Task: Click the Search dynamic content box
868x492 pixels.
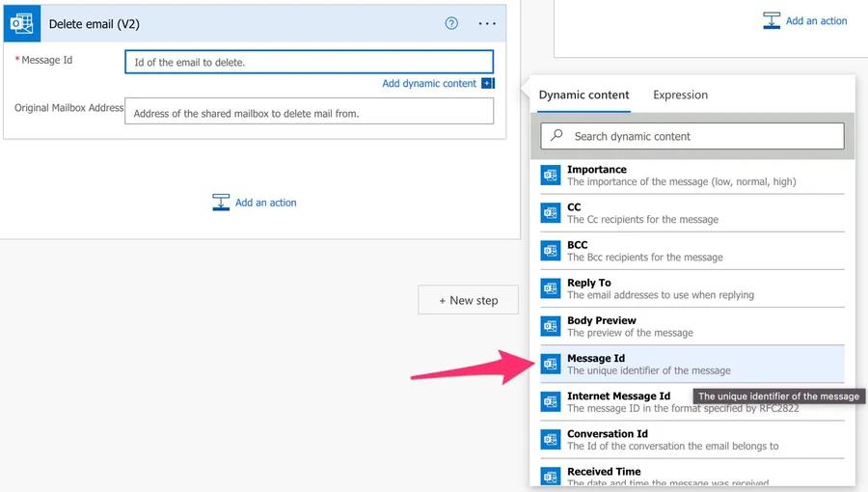Action: tap(692, 136)
